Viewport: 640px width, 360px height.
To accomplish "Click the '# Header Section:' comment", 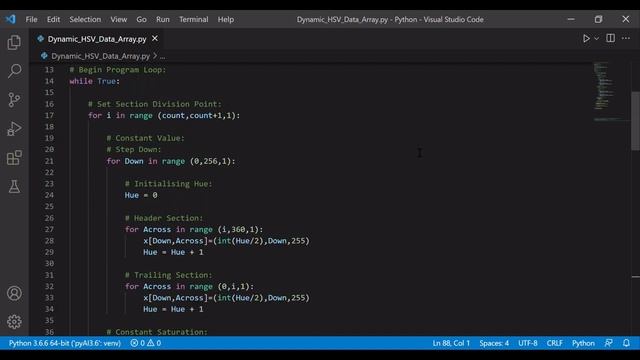I will (x=164, y=218).
